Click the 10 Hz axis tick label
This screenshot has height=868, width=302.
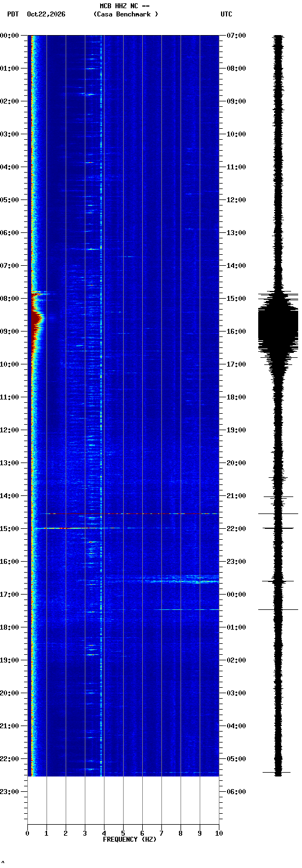coord(219,833)
